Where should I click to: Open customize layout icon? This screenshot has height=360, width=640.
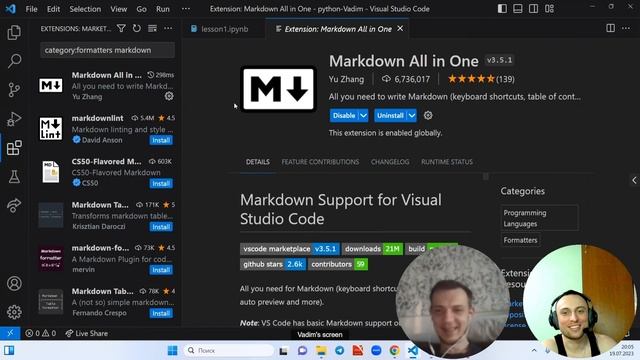click(549, 9)
